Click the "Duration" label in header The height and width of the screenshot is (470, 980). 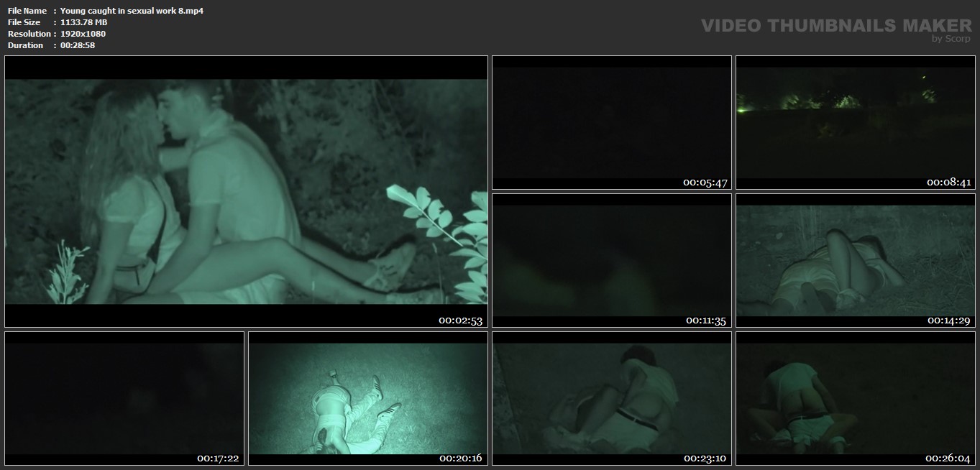point(25,45)
